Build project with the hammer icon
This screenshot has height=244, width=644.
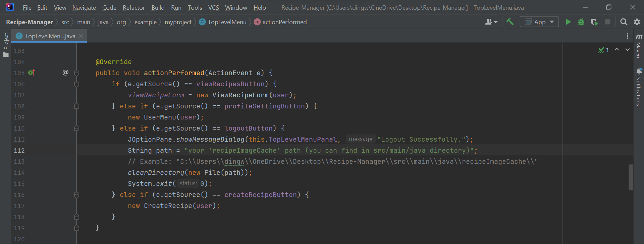point(510,22)
